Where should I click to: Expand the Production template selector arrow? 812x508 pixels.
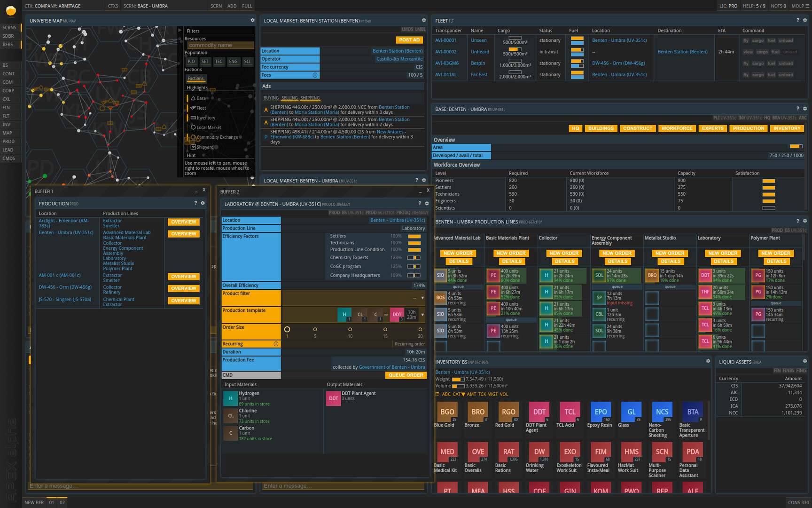(x=422, y=315)
